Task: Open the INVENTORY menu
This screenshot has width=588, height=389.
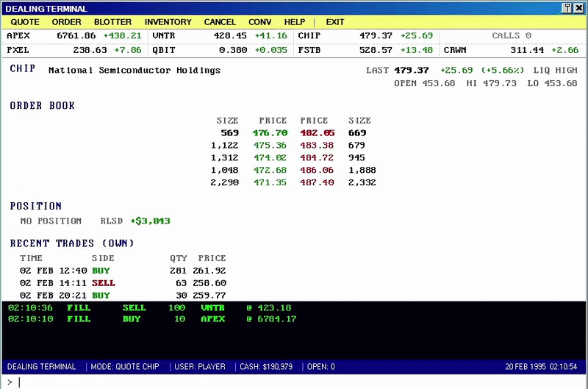Action: point(168,22)
